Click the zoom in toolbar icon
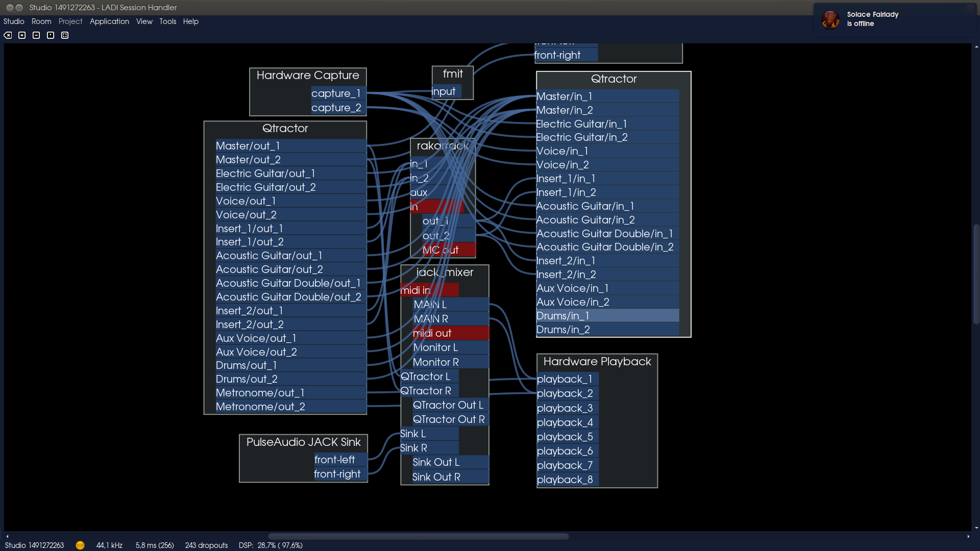Screen dimensions: 980x551 tap(22, 35)
